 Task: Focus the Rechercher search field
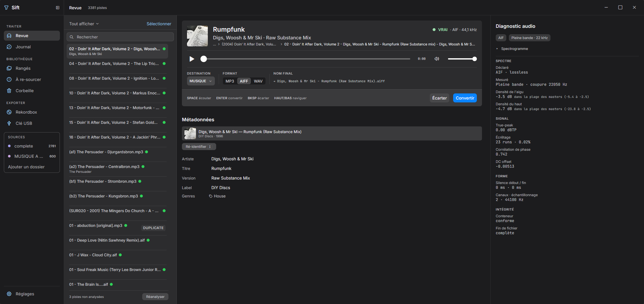click(x=120, y=37)
